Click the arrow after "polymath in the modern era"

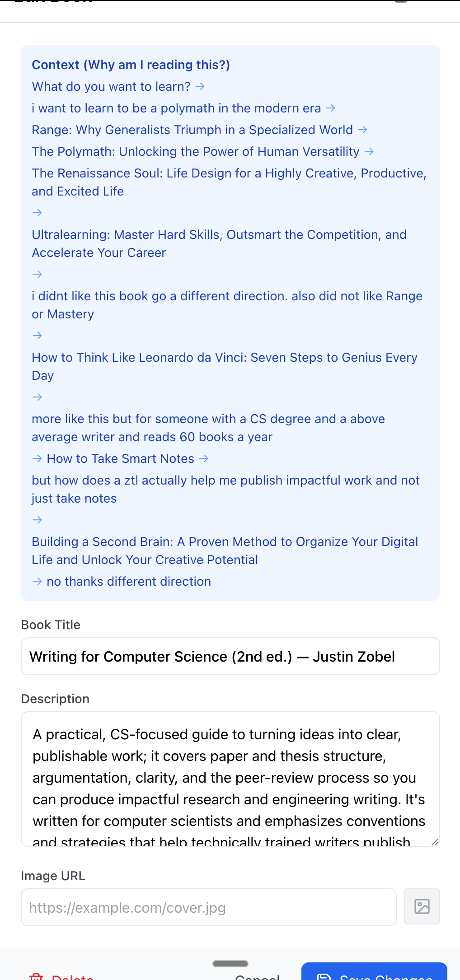pyautogui.click(x=331, y=108)
